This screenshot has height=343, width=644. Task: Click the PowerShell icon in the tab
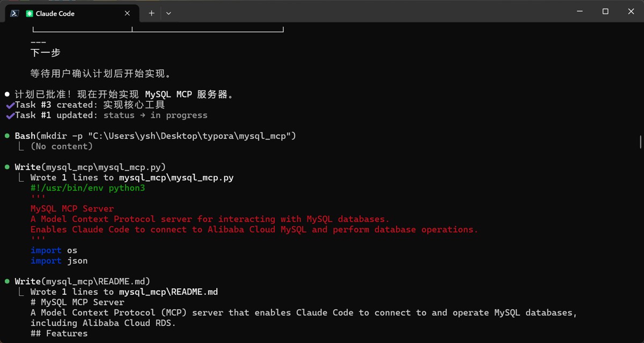15,13
